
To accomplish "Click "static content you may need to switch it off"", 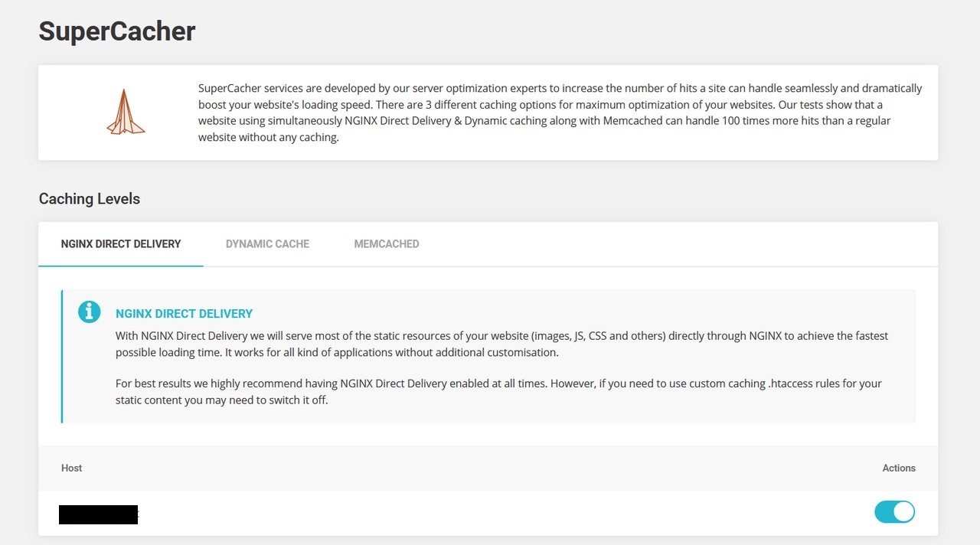I will pos(221,400).
